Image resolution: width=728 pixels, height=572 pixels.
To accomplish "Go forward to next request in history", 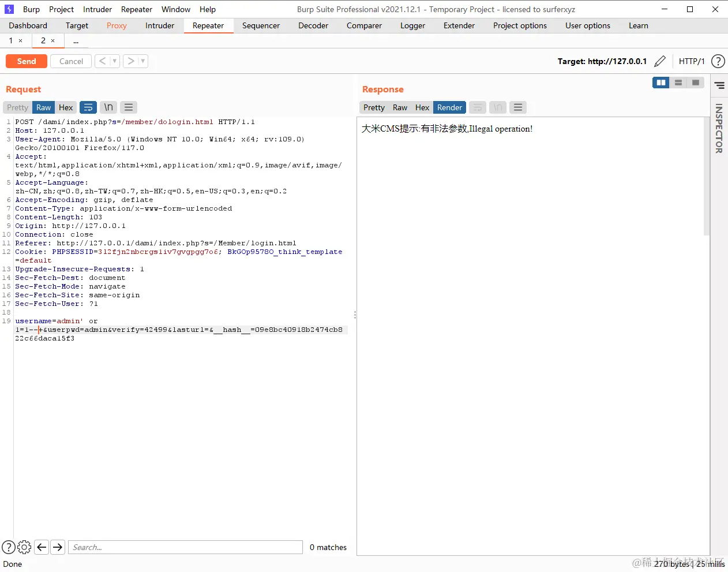I will point(131,61).
